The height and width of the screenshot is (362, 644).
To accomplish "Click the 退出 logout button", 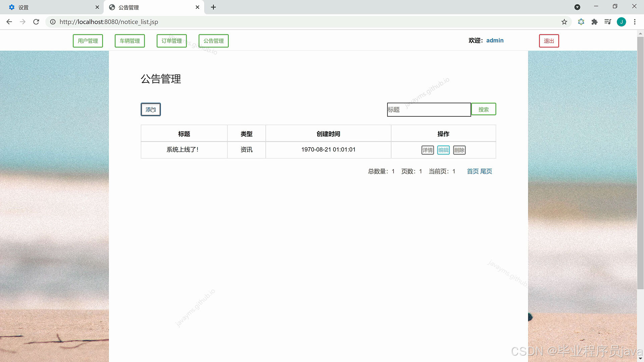I will click(x=549, y=41).
